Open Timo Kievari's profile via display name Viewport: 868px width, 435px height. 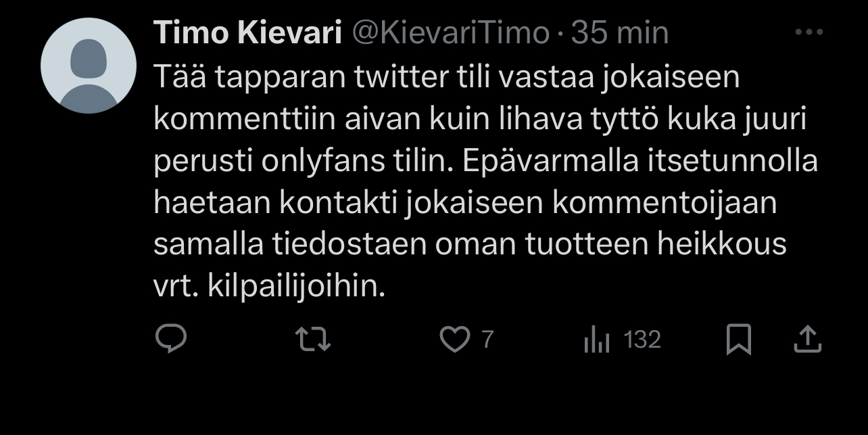[247, 33]
